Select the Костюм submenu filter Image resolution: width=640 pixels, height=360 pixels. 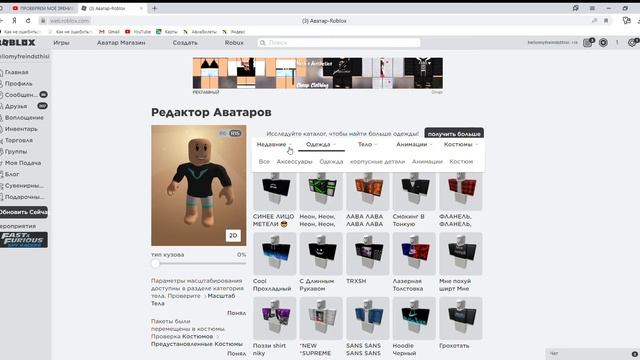(x=461, y=162)
